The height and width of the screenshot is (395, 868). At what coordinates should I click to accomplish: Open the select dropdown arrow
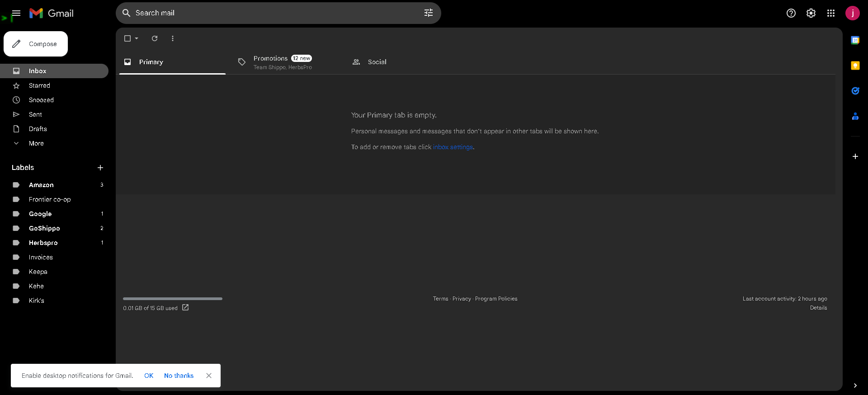[x=137, y=38]
